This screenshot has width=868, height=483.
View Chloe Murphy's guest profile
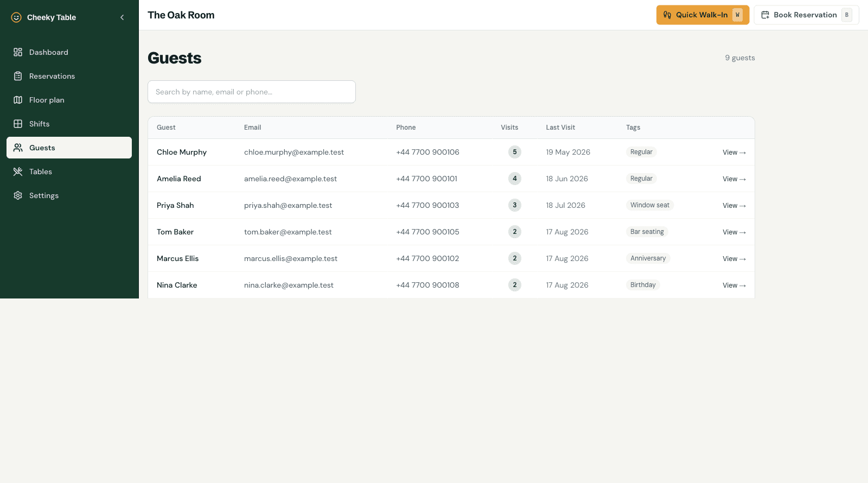tap(734, 152)
